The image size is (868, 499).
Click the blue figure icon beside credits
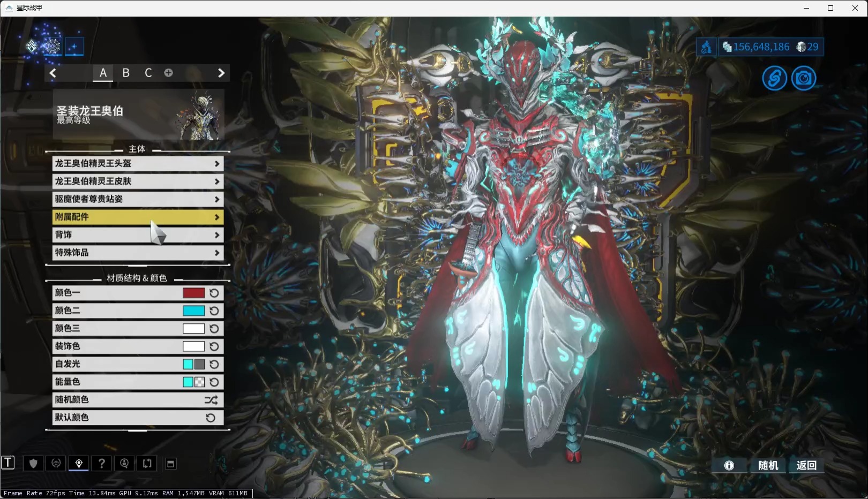coord(706,47)
